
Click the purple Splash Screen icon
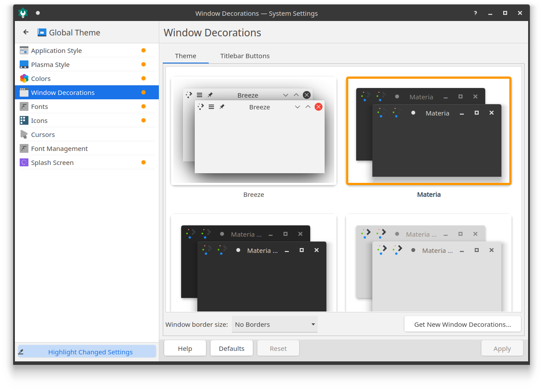pyautogui.click(x=24, y=162)
